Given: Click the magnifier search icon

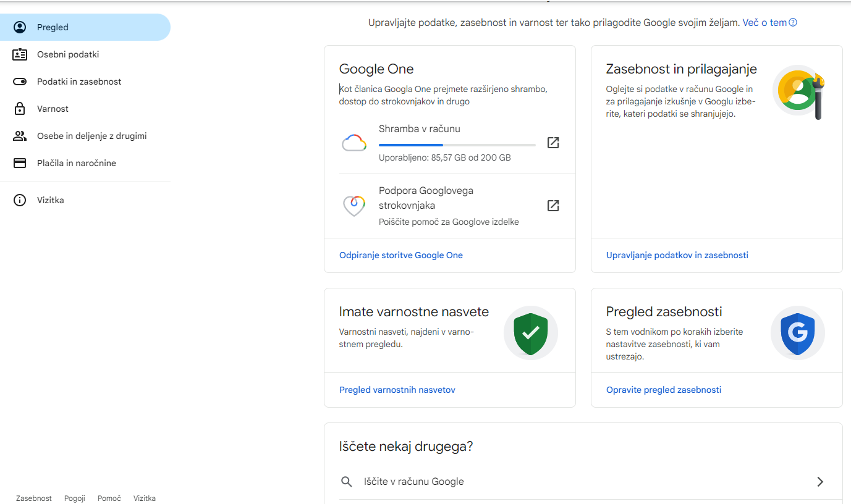Looking at the screenshot, I should tap(347, 482).
